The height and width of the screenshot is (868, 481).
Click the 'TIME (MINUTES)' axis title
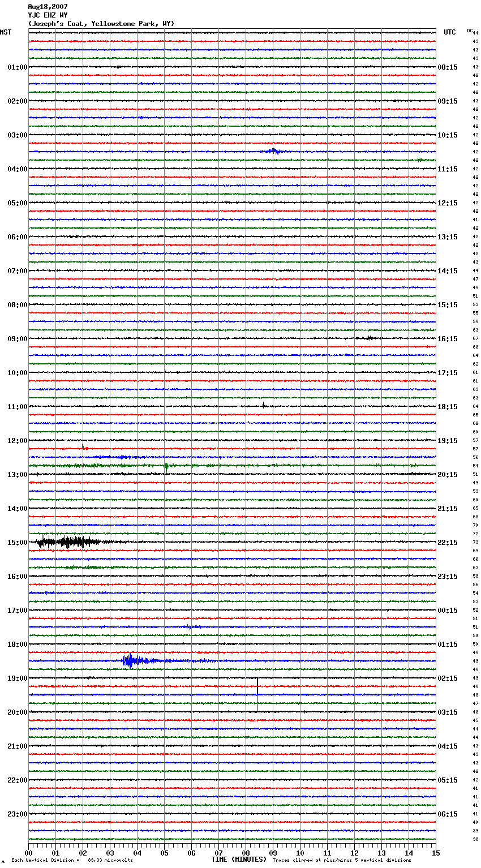tap(239, 860)
